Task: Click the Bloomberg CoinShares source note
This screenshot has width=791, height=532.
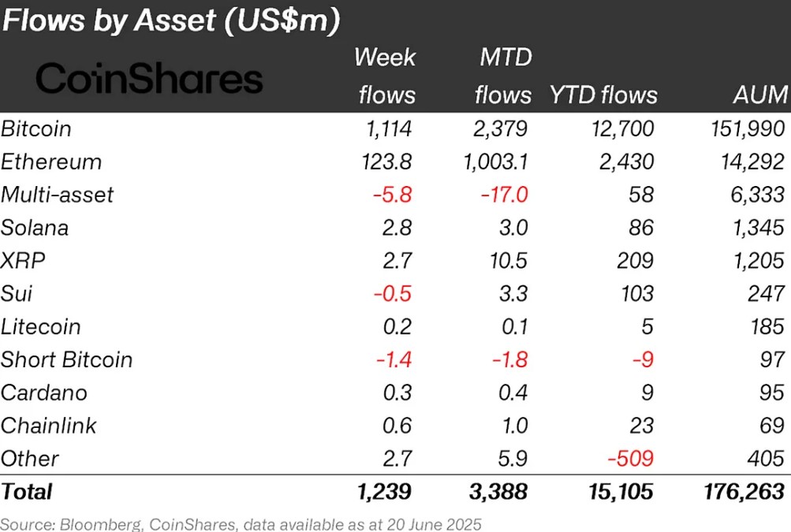Action: click(241, 524)
